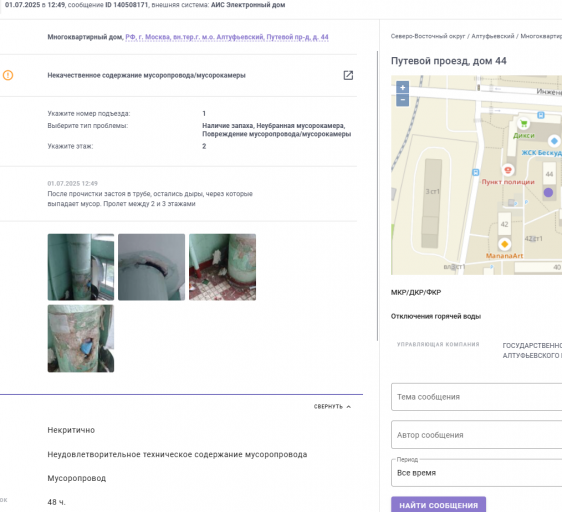Screen dimensions: 562x512
Task: Click the heading Путевой проезд, дом 44
Action: [448, 61]
